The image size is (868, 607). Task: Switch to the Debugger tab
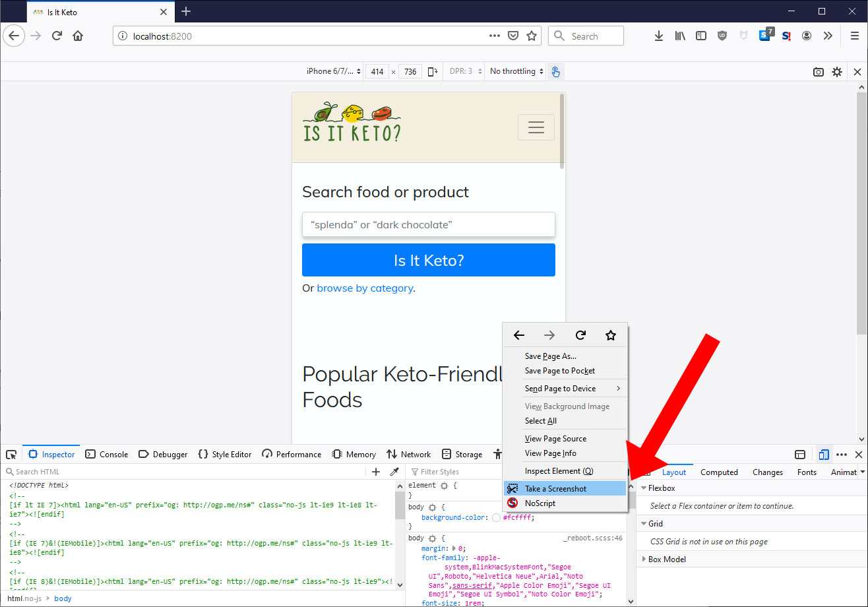(163, 455)
